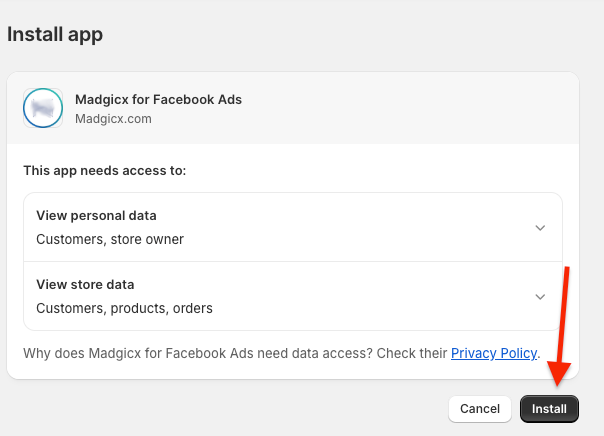This screenshot has height=436, width=604.
Task: Select the View personal data heading
Action: [x=96, y=216]
